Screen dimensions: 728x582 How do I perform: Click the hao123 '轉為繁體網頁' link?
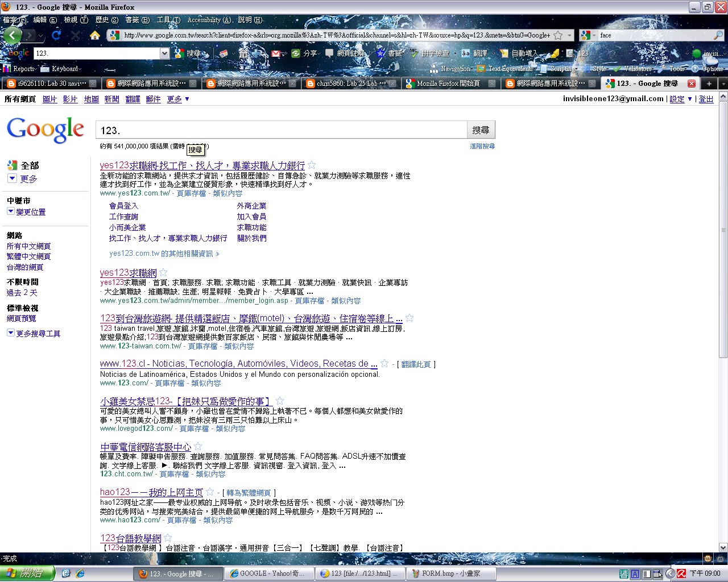click(249, 493)
